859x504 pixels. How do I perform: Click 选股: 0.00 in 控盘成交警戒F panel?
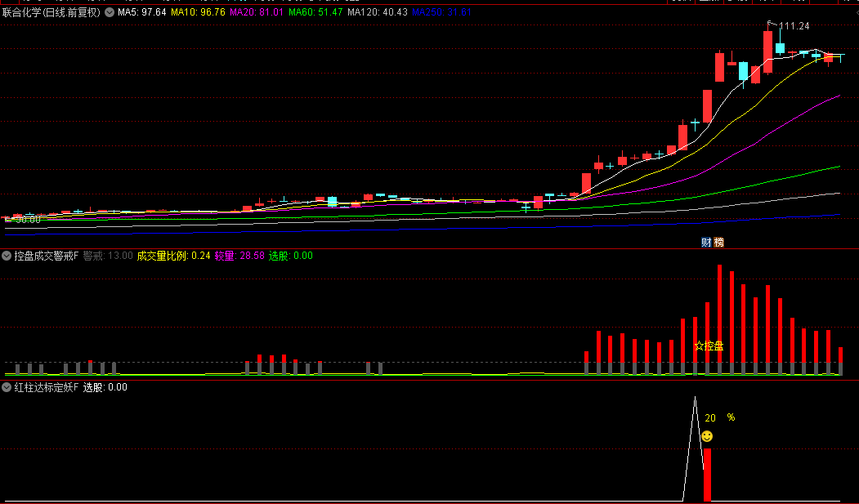tap(291, 256)
